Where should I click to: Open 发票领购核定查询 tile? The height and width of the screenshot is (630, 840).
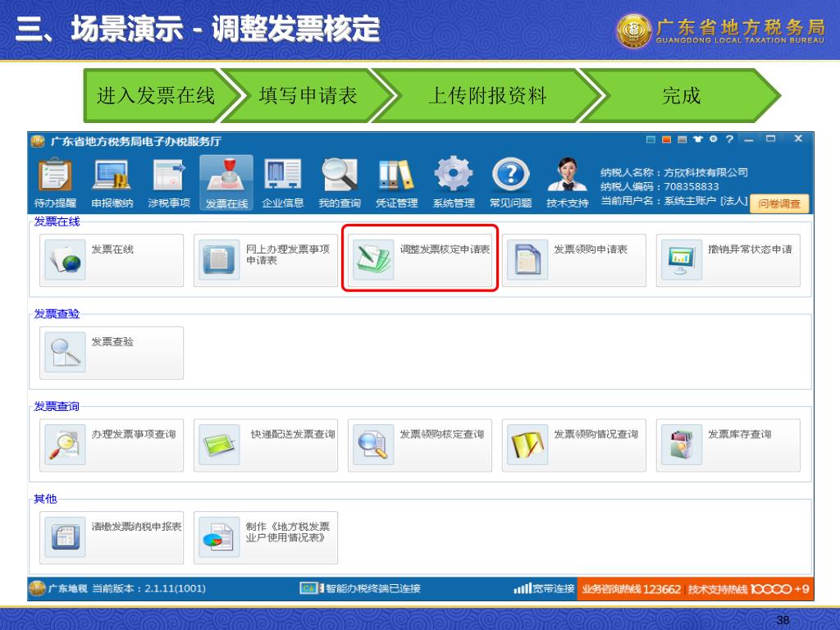click(420, 445)
